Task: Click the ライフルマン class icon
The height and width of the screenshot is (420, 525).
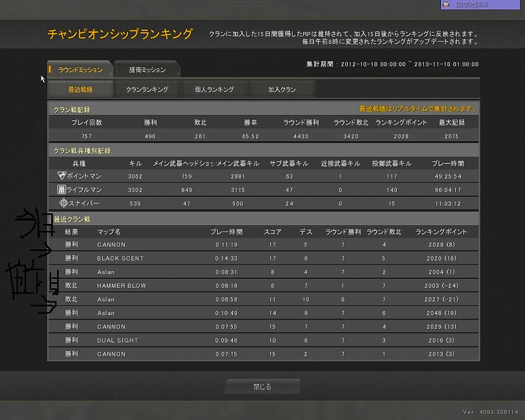Action: (61, 190)
